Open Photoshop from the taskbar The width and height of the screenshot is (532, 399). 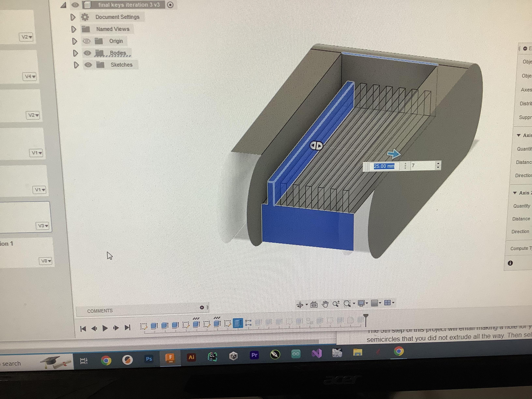149,359
